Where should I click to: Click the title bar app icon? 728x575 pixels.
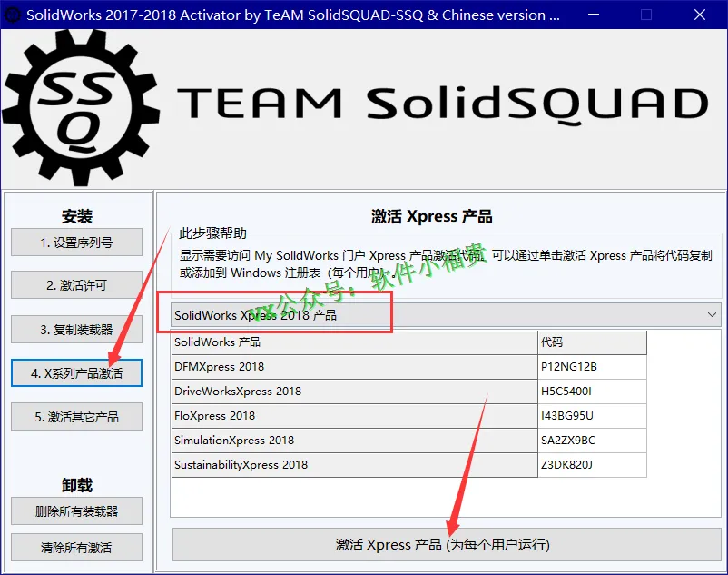(12, 15)
